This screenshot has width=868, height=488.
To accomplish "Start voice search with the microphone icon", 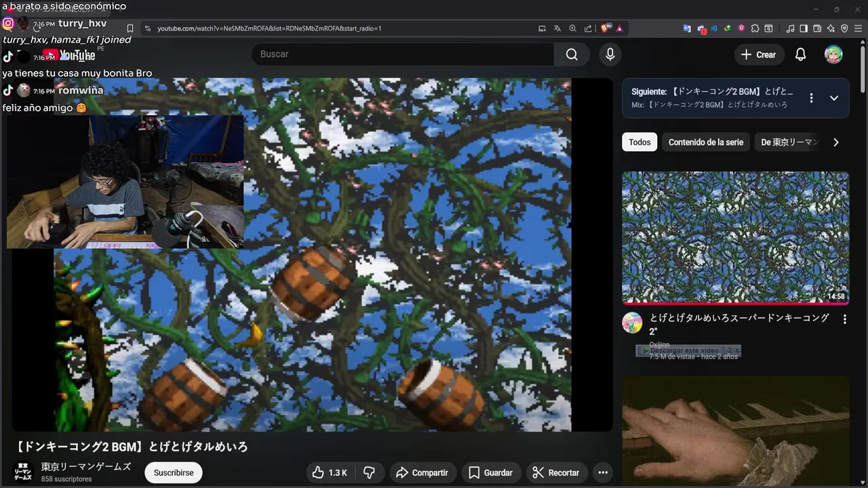I will coord(610,54).
